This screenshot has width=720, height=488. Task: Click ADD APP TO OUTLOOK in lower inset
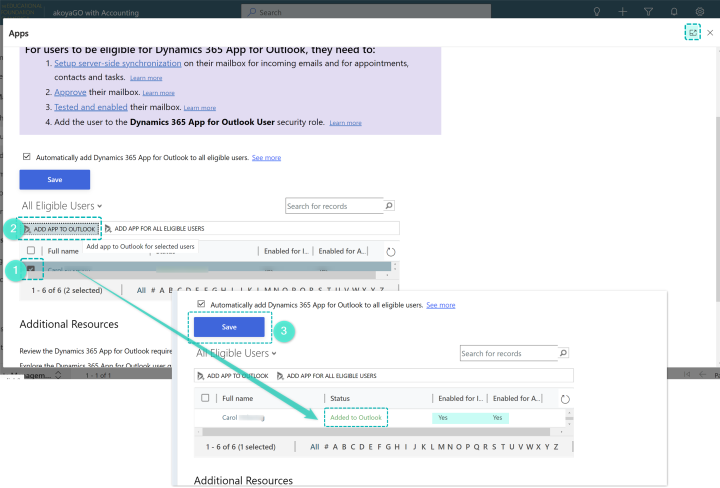coord(233,376)
